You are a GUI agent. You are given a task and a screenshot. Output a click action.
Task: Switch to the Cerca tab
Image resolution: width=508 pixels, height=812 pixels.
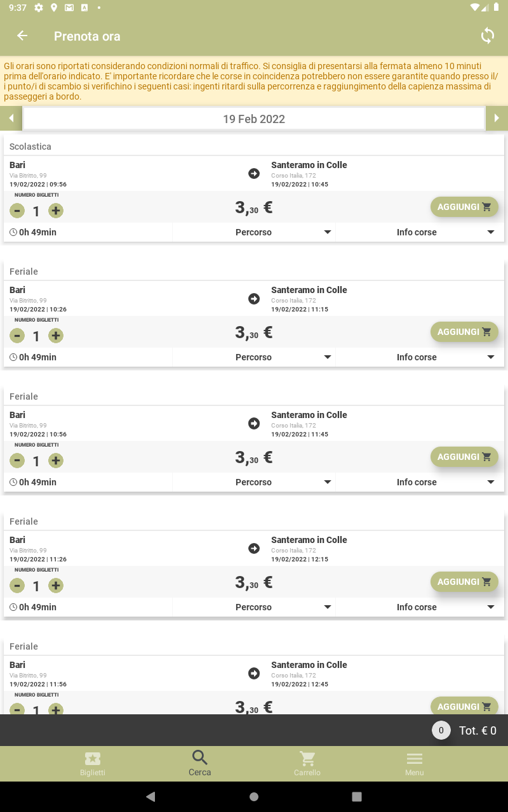[x=200, y=764]
